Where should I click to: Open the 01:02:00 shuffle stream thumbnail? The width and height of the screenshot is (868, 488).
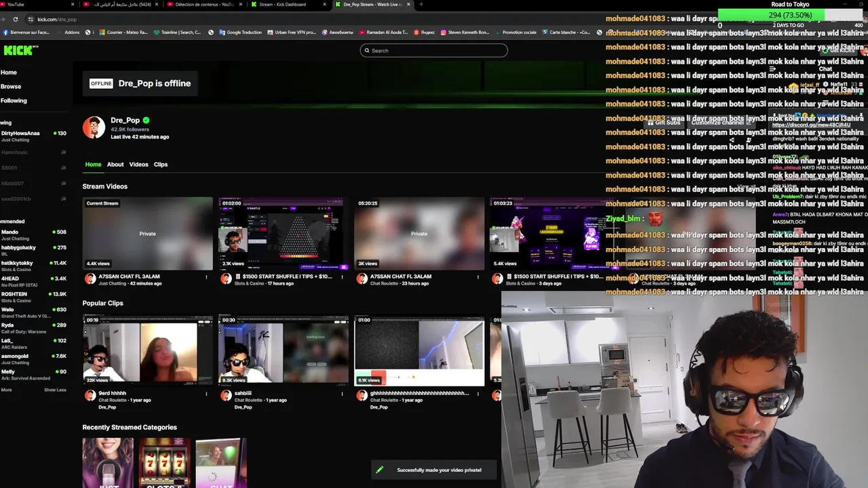pos(283,234)
